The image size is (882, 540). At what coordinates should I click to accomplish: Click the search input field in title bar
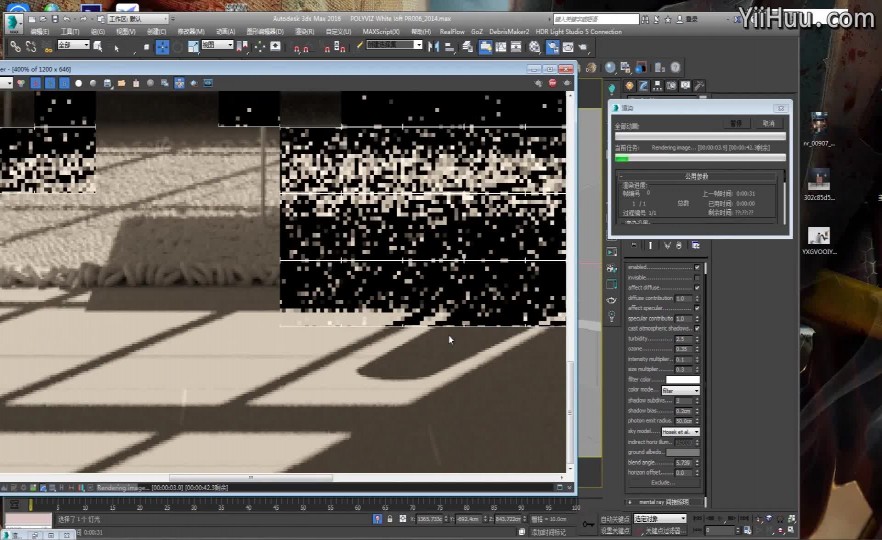(x=596, y=19)
